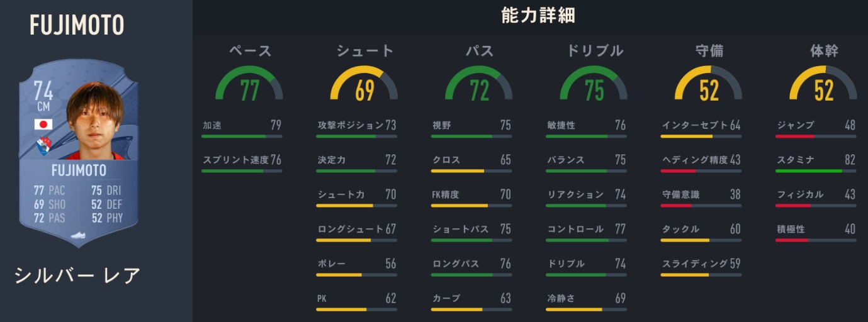
Task: Click the ペース gauge showing 77
Action: 249,85
